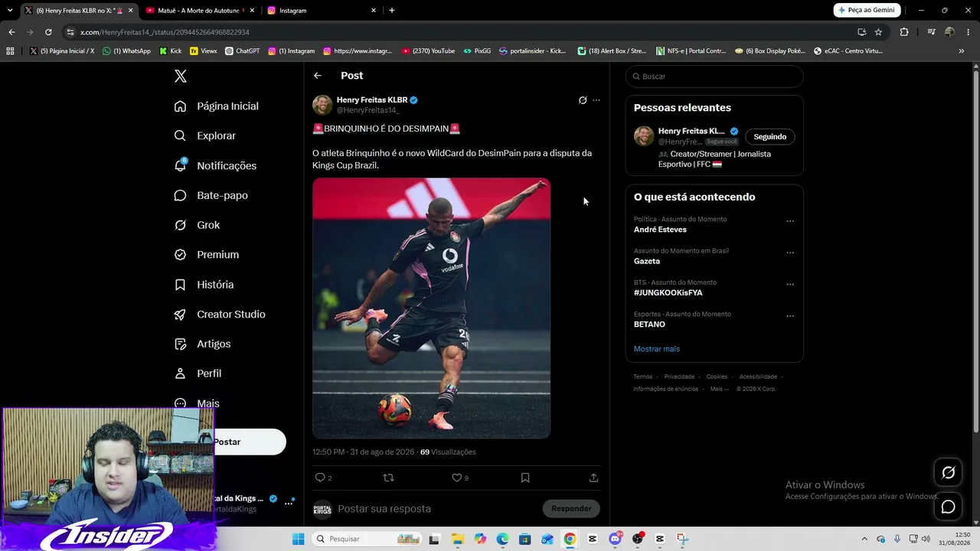Expand the bookmarks overflow chevron
This screenshot has height=551, width=980.
pyautogui.click(x=962, y=51)
